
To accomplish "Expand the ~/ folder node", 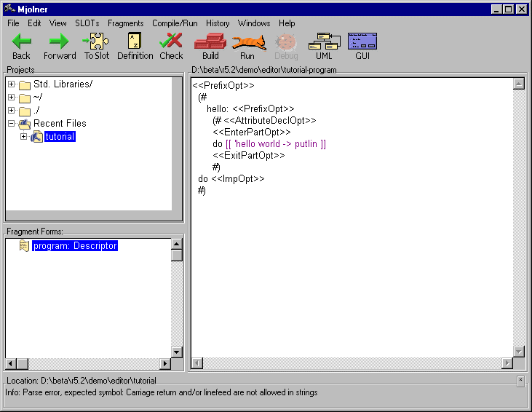I will click(x=12, y=98).
